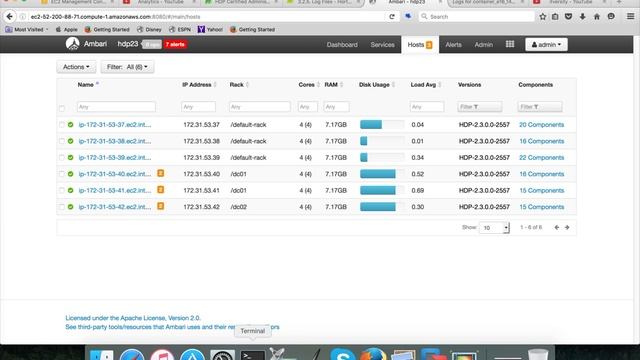Click green status icon for ip-172-31-53-39
The width and height of the screenshot is (640, 360).
[x=71, y=158]
